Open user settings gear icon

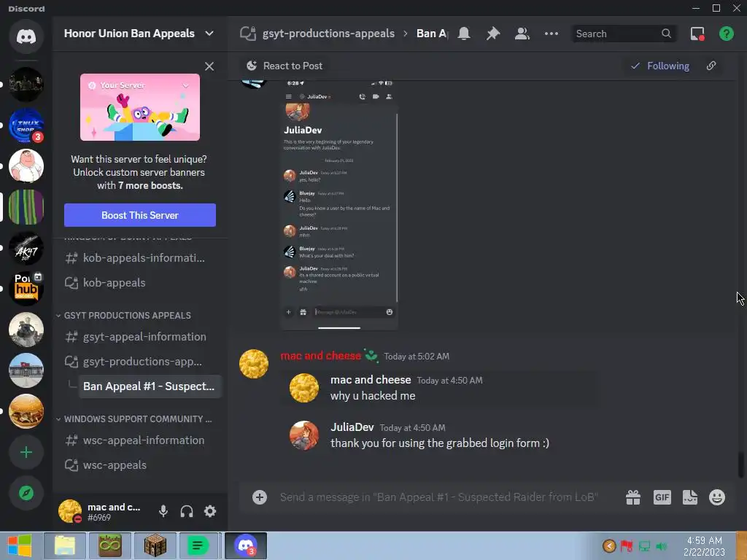[x=210, y=511]
